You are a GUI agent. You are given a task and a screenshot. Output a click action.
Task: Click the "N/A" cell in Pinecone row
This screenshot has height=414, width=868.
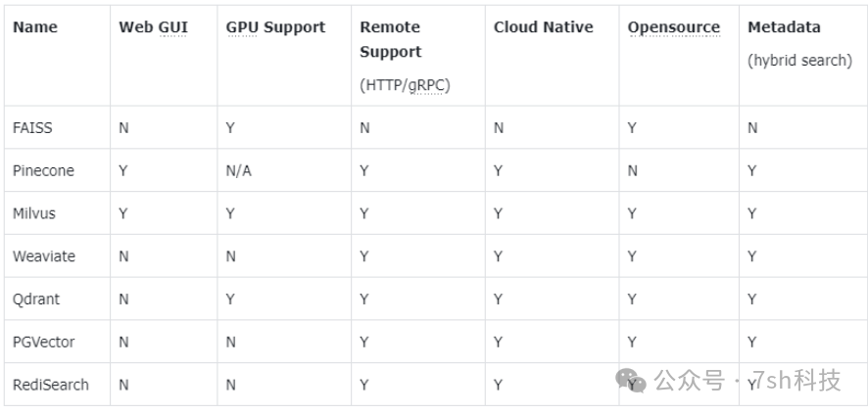click(238, 170)
